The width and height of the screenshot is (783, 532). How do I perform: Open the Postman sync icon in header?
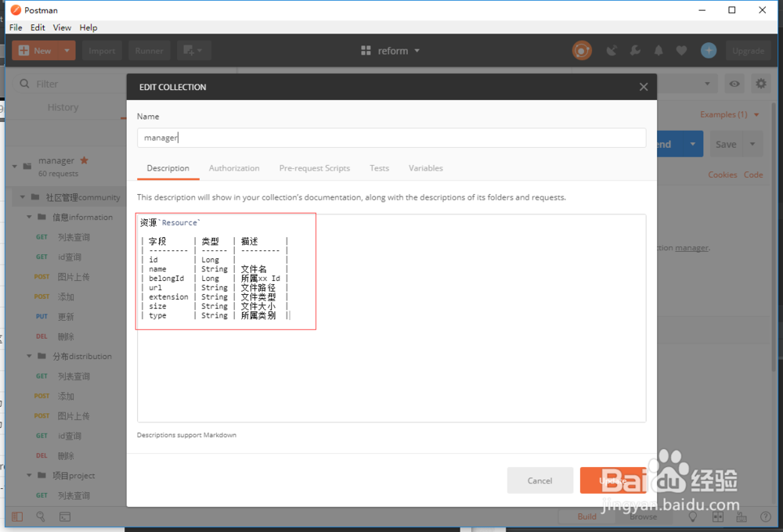click(582, 50)
